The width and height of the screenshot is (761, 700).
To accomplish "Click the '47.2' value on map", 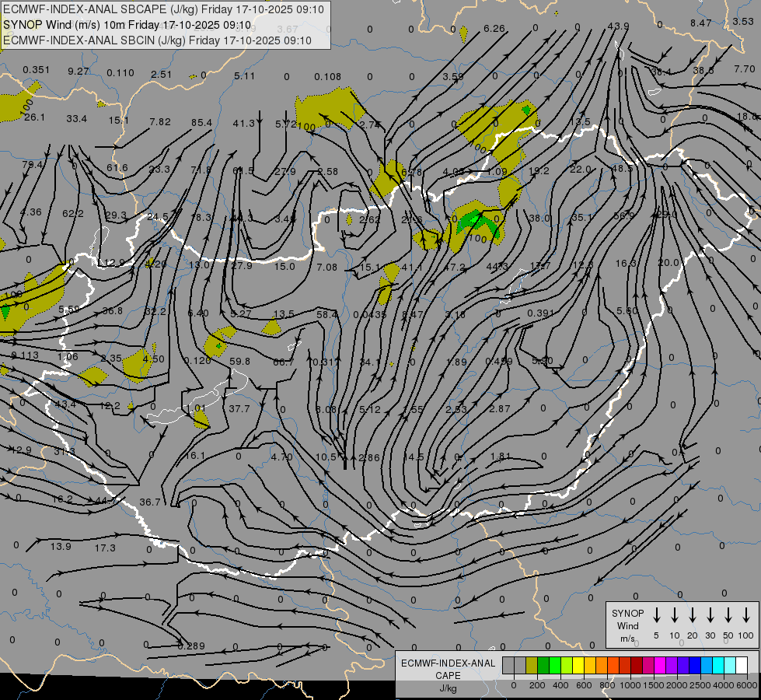I will pos(454,268).
